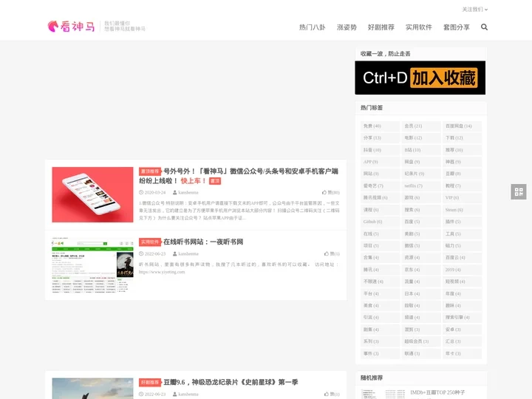Viewport: 532px width, 399px height.
Task: Go to the 涨姿势 section
Action: tap(347, 27)
